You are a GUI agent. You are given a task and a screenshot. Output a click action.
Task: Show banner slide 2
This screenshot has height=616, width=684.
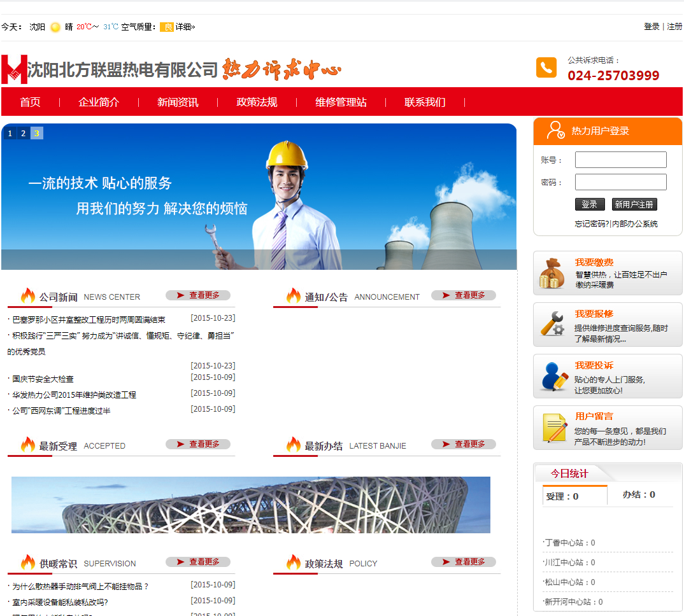click(x=24, y=134)
